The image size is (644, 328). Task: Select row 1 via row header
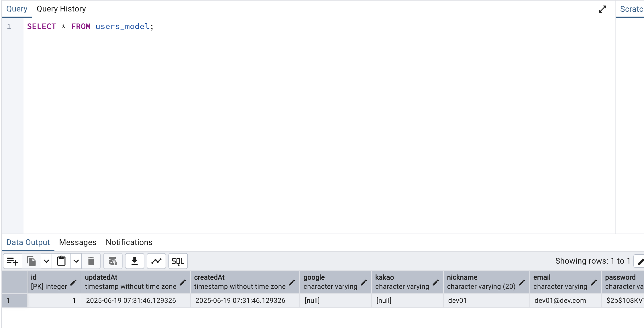14,301
